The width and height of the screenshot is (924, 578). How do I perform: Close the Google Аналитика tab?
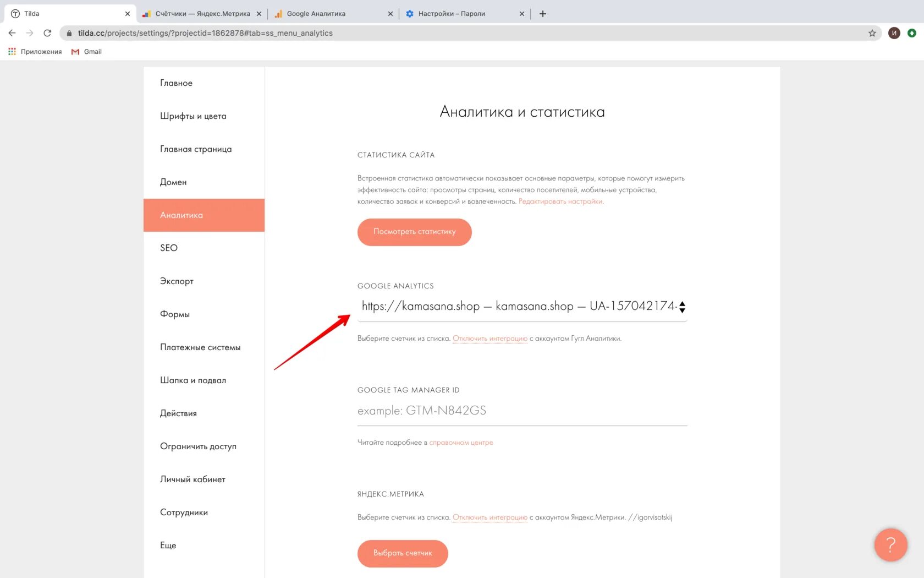pos(391,14)
